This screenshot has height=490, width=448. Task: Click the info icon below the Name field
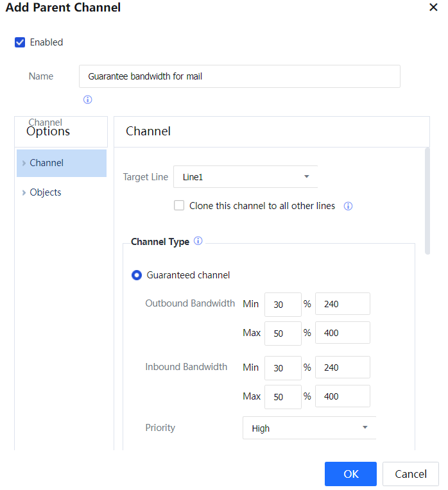(x=88, y=100)
